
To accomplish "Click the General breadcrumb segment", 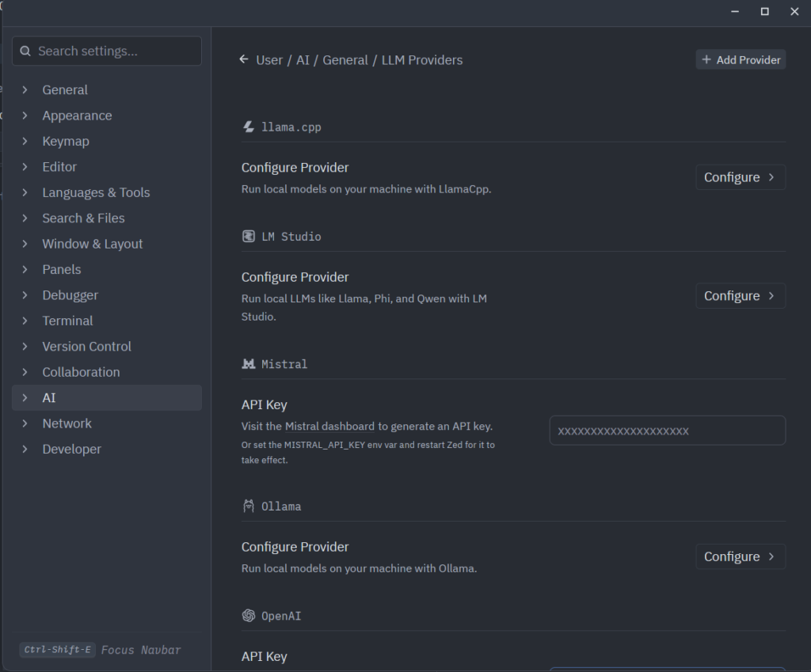I will [345, 60].
